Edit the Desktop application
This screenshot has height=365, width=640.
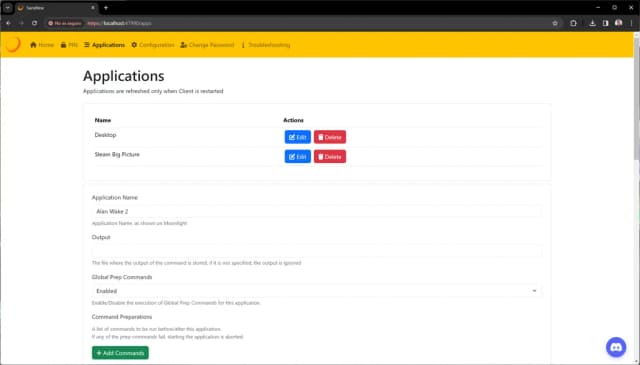298,137
